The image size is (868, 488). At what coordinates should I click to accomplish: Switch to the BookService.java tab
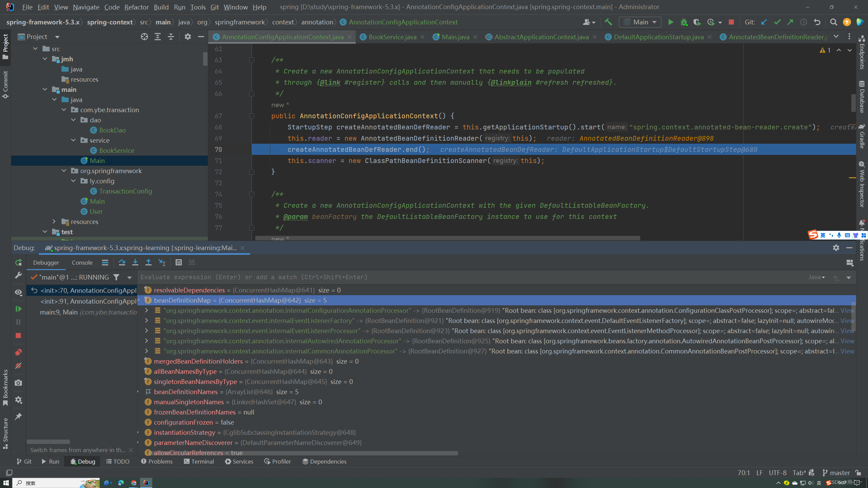392,37
